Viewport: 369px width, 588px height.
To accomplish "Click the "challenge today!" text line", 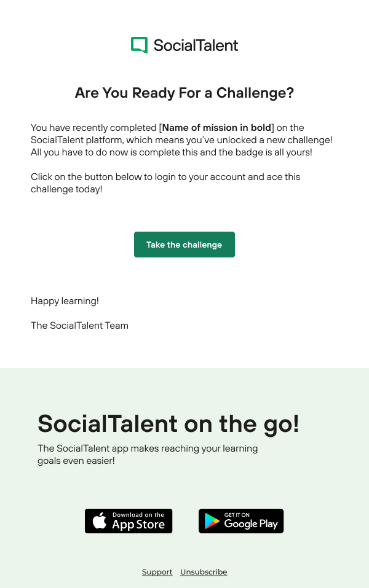I will tap(66, 189).
